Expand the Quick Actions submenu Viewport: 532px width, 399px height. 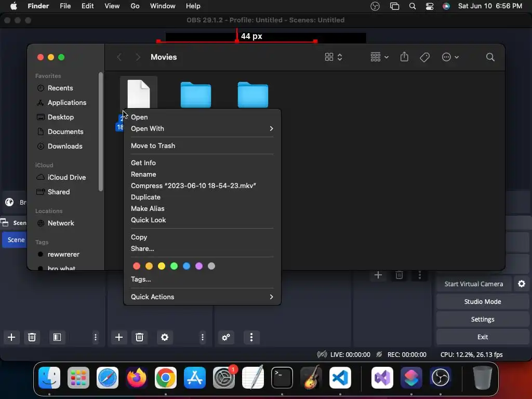202,297
